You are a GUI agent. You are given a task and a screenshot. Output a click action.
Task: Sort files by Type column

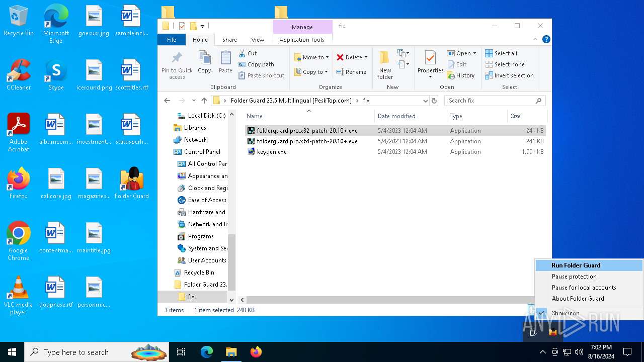[477, 116]
